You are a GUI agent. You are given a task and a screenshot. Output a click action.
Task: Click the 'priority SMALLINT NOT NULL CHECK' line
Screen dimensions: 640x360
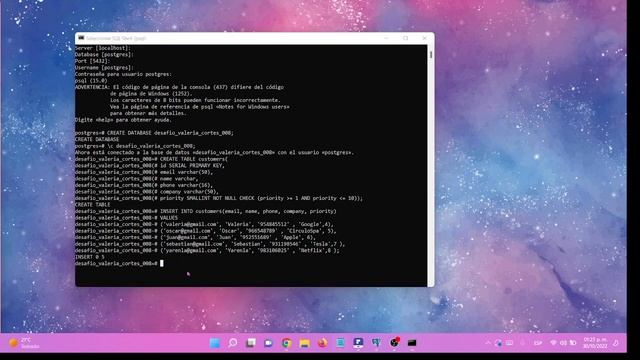click(x=219, y=198)
